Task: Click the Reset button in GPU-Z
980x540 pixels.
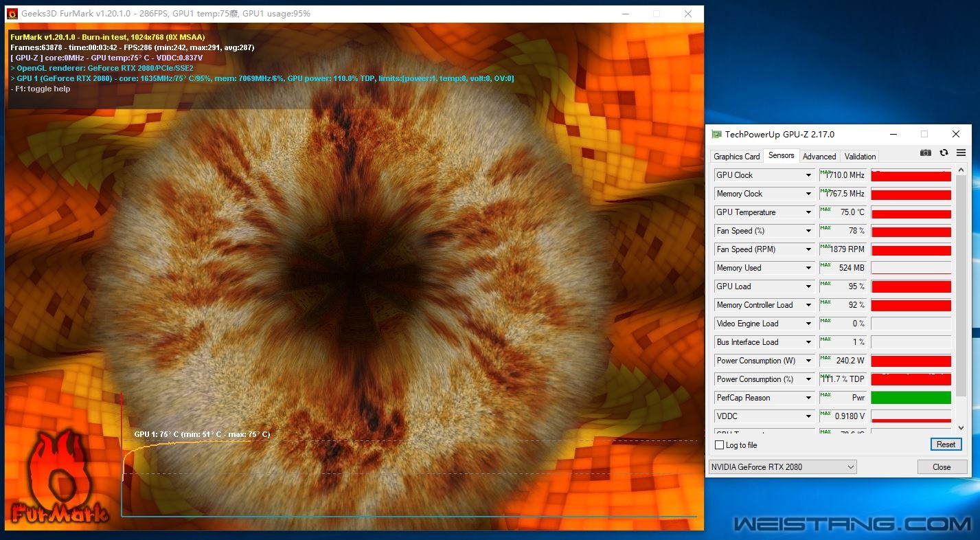Action: pyautogui.click(x=946, y=445)
